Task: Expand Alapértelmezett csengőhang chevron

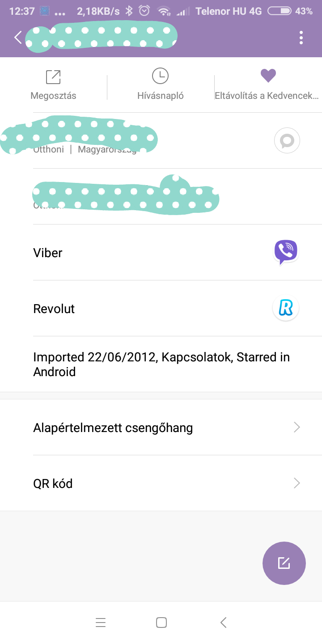Action: coord(297,428)
